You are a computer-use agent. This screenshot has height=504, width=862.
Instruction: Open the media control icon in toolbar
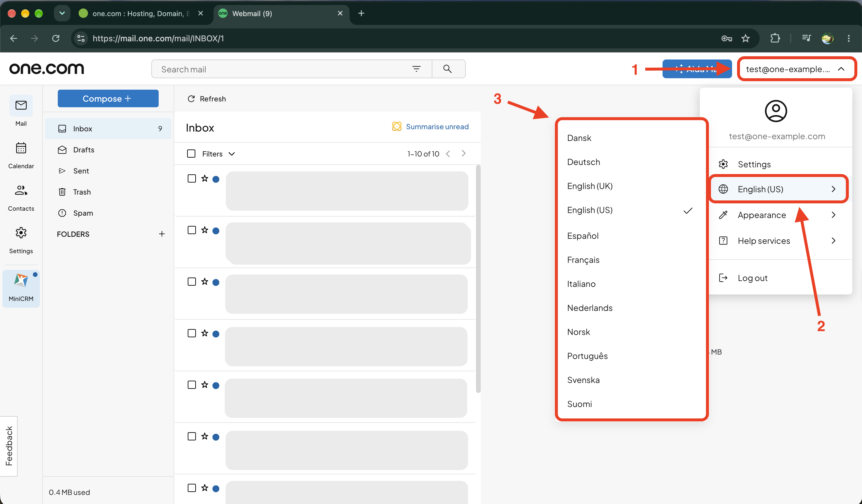(806, 38)
